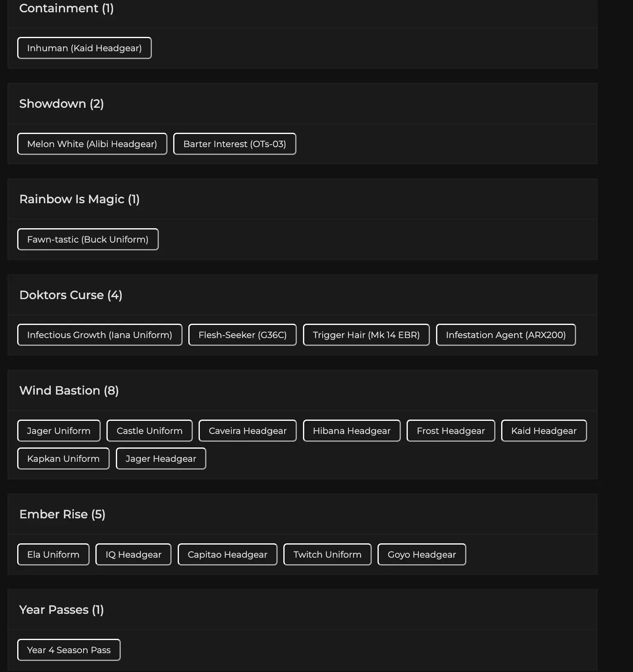633x672 pixels.
Task: Select Infestation Agent (ARX200) tag
Action: coord(506,335)
